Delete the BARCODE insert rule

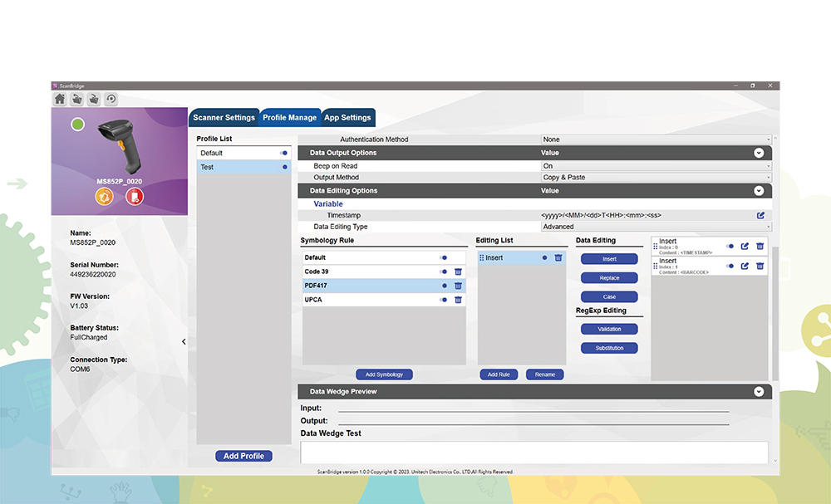(x=760, y=266)
